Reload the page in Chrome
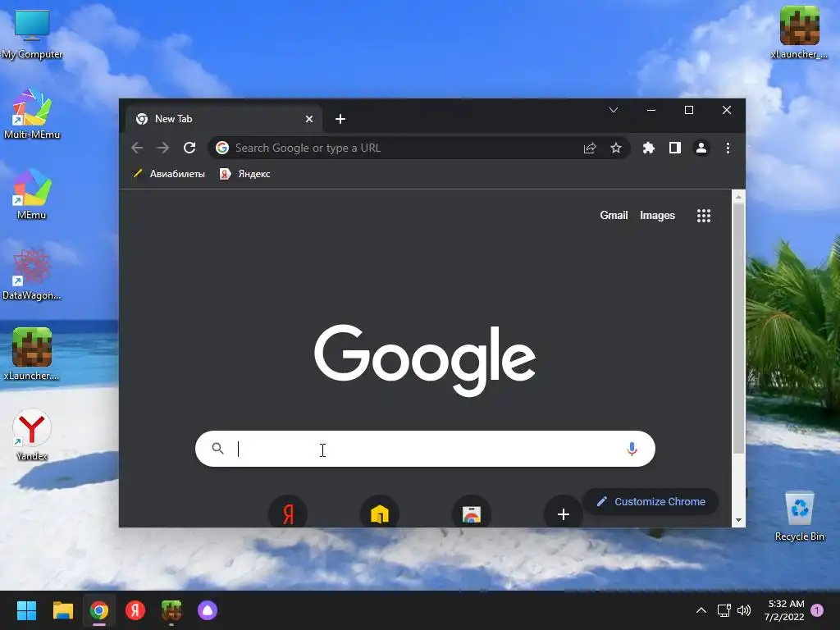840x630 pixels. point(189,148)
